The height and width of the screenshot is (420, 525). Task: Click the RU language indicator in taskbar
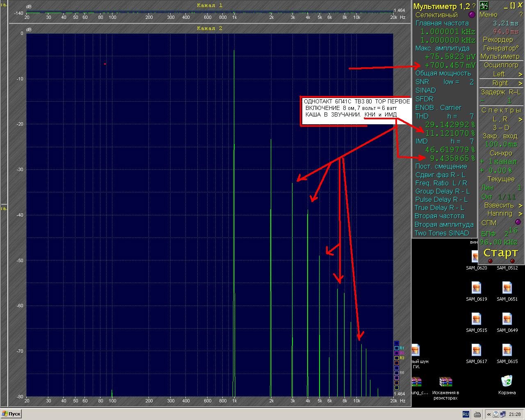466,414
